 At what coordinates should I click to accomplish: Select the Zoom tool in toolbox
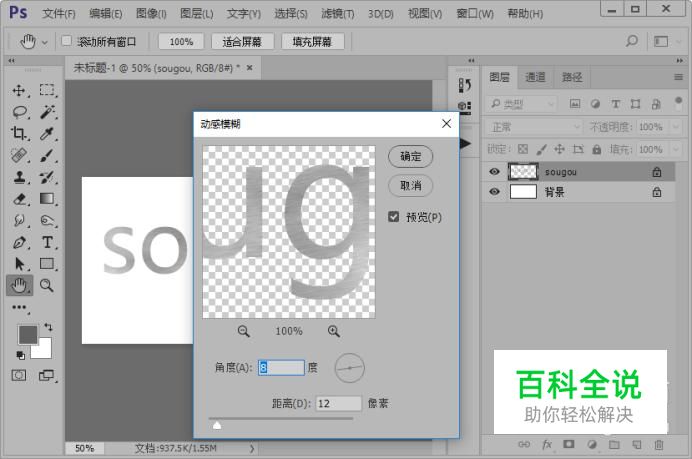47,286
